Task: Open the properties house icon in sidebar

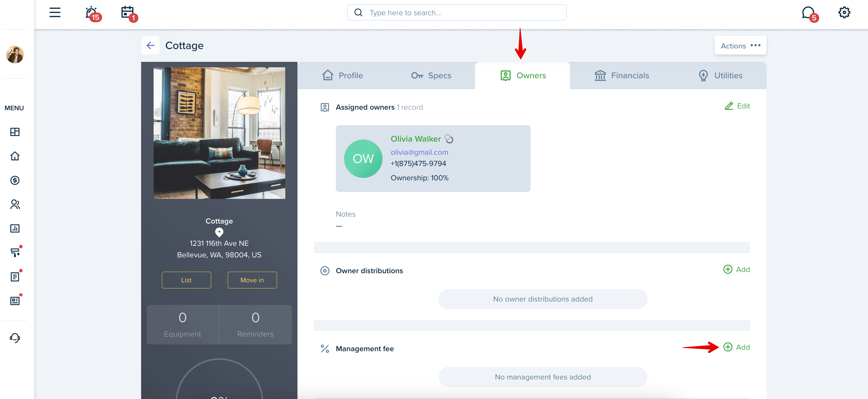Action: tap(15, 156)
